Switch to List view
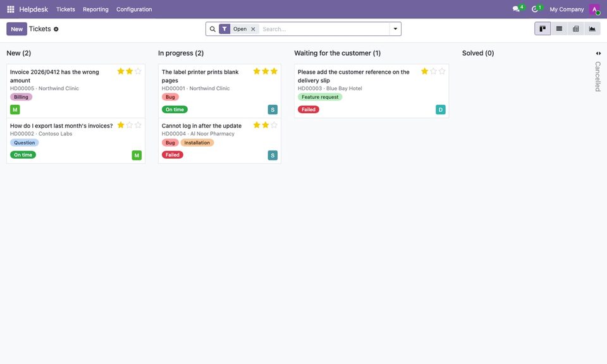607x364 pixels. (x=559, y=28)
